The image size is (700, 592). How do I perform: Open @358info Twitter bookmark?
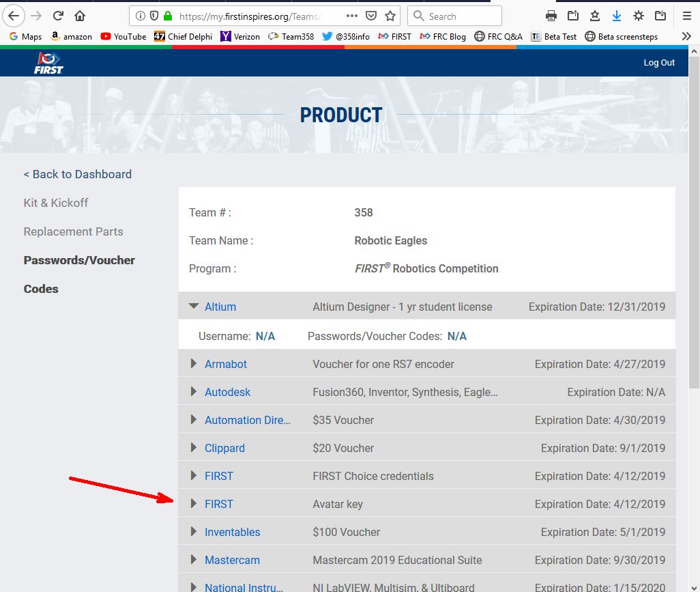pyautogui.click(x=346, y=37)
